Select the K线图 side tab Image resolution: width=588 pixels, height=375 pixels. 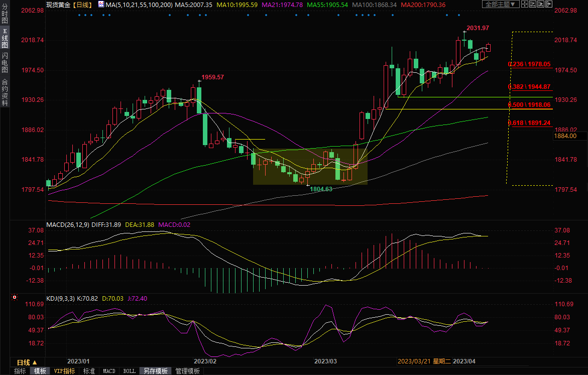[x=5, y=38]
